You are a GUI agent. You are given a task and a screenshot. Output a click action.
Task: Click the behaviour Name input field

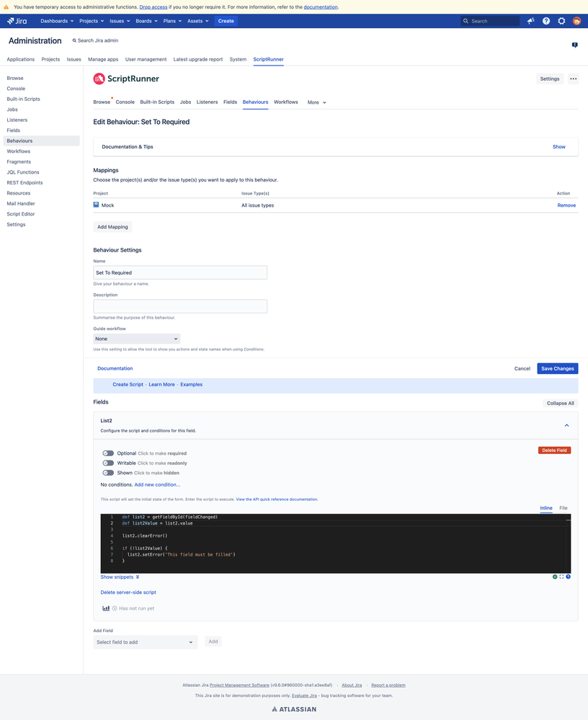pos(179,272)
